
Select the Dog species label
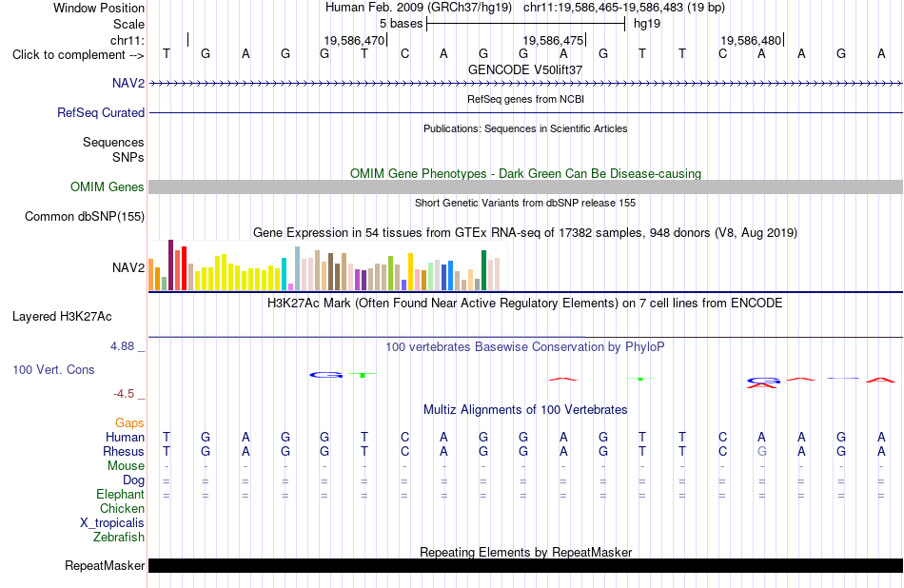tap(133, 480)
